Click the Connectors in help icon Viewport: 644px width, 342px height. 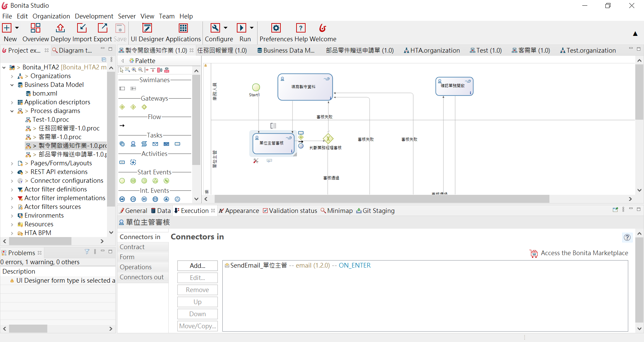pos(627,237)
